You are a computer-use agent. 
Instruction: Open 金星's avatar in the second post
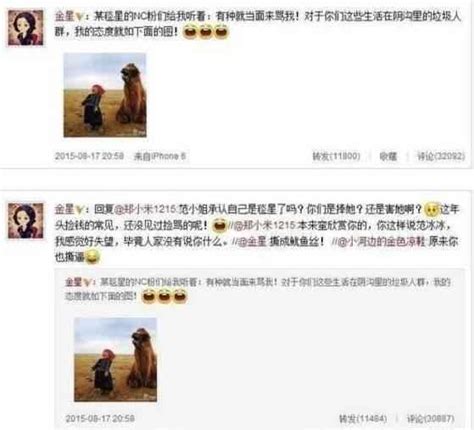click(26, 221)
